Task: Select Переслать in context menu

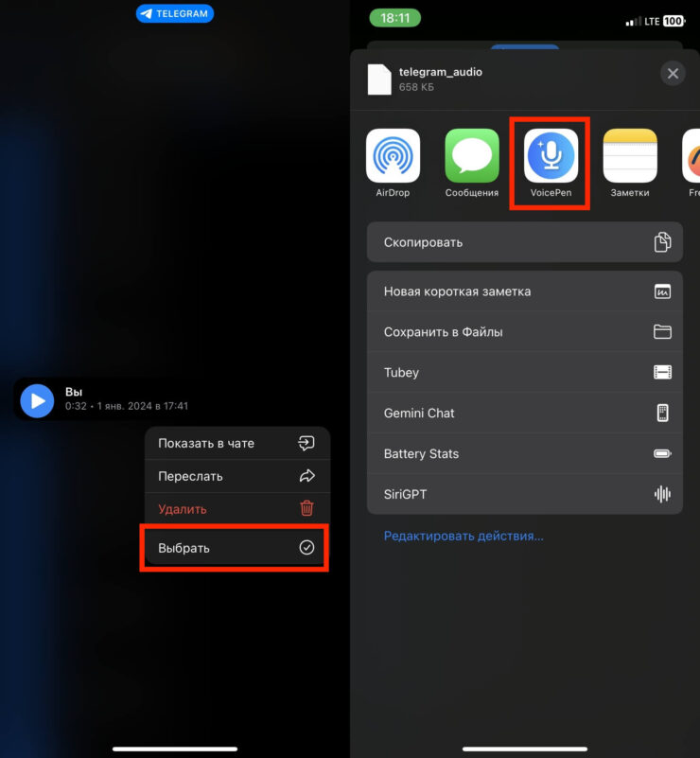Action: [x=237, y=476]
